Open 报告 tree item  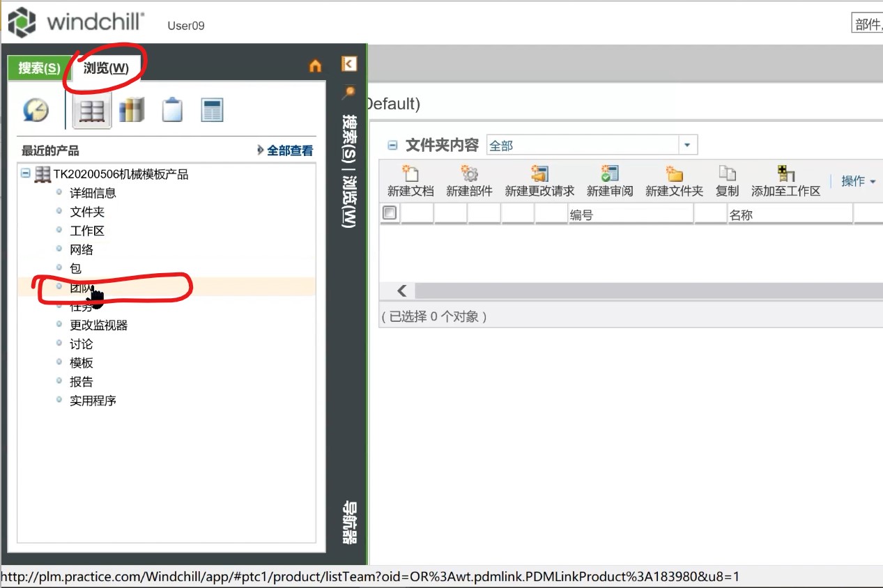tap(81, 382)
